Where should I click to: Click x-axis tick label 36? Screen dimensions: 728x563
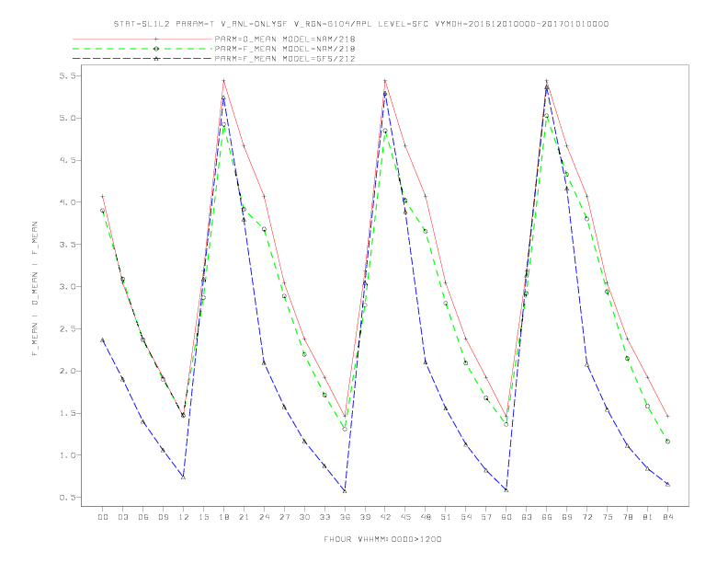click(x=345, y=517)
